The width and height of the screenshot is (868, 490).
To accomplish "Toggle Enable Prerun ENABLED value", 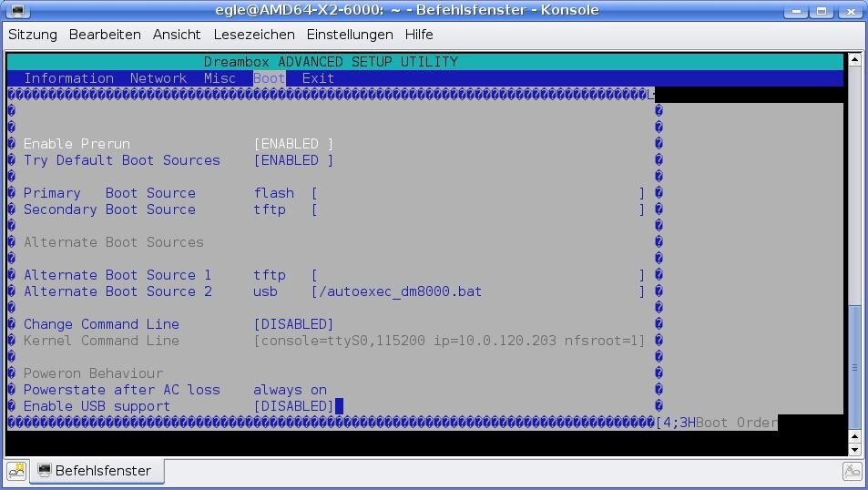I will click(293, 144).
